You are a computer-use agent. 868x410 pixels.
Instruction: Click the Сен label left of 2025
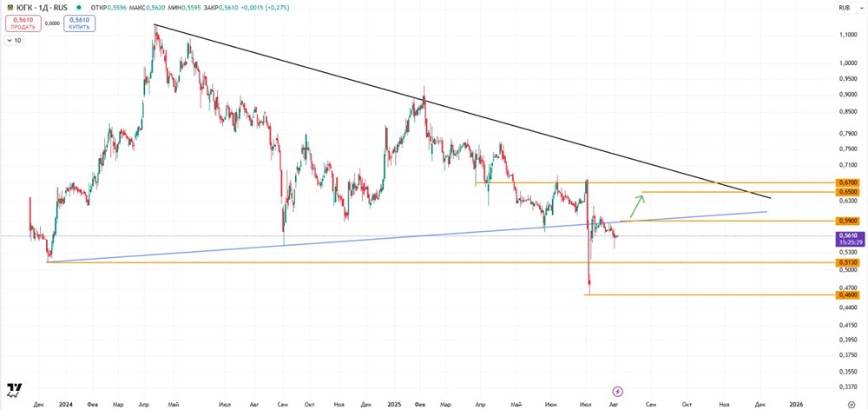click(282, 405)
